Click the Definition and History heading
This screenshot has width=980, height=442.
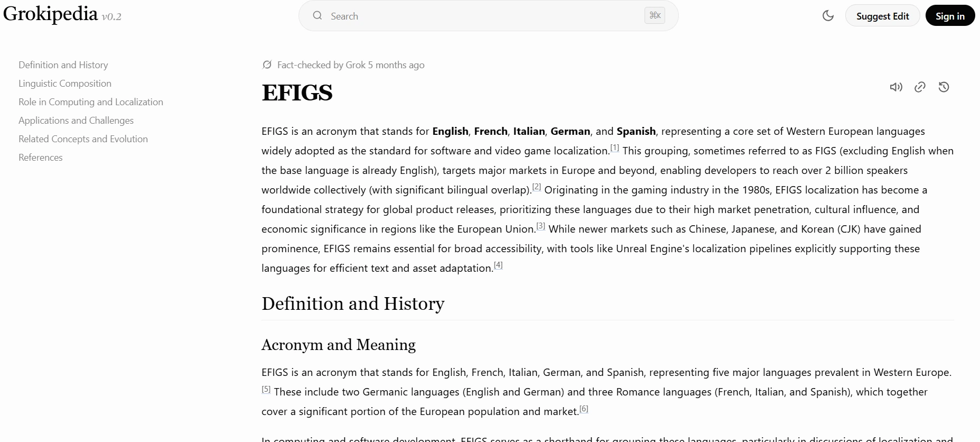click(x=353, y=303)
